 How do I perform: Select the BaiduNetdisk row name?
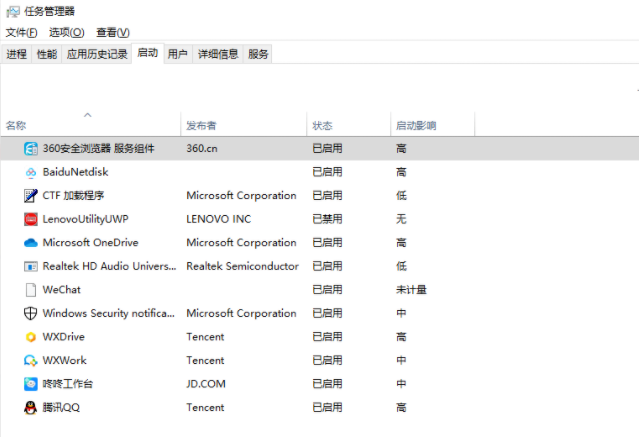point(76,172)
